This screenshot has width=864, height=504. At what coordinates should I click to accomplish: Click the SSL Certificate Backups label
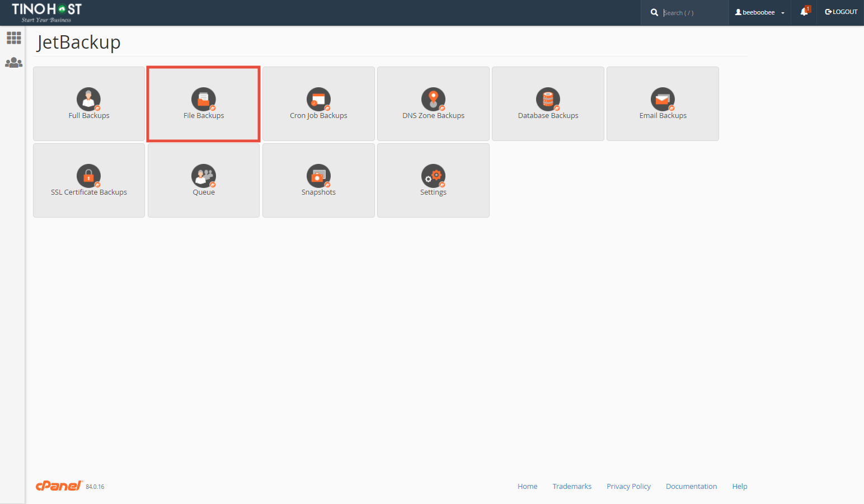[x=89, y=192]
